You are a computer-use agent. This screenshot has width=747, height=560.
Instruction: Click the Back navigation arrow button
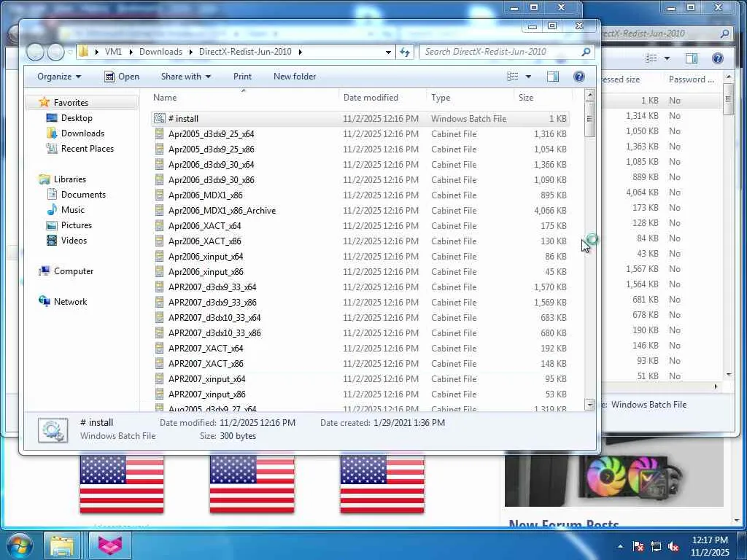point(35,52)
